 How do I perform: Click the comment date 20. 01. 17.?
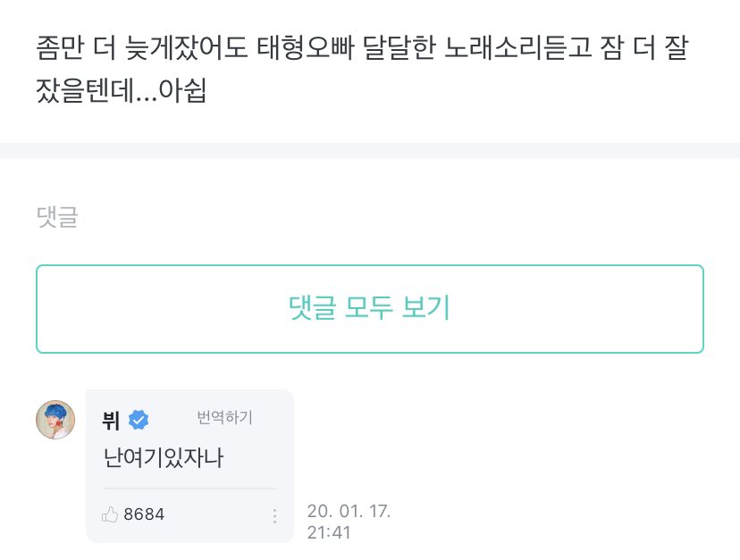349,511
